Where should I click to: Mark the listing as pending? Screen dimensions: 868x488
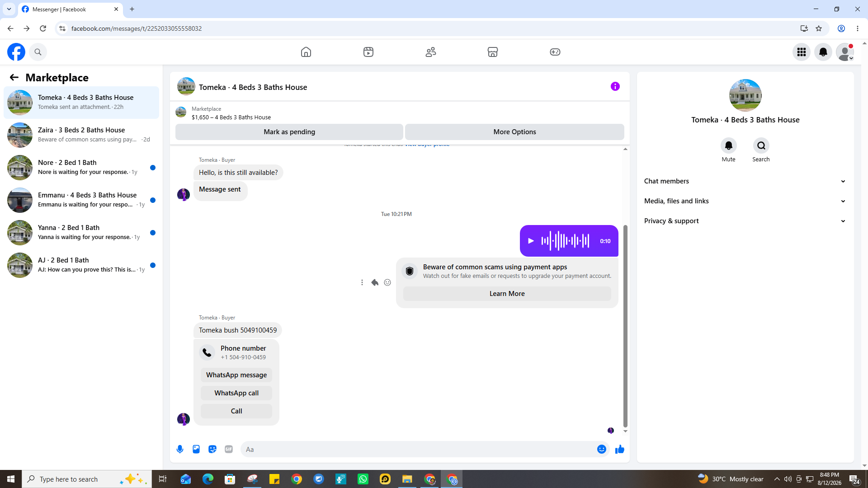click(x=289, y=132)
